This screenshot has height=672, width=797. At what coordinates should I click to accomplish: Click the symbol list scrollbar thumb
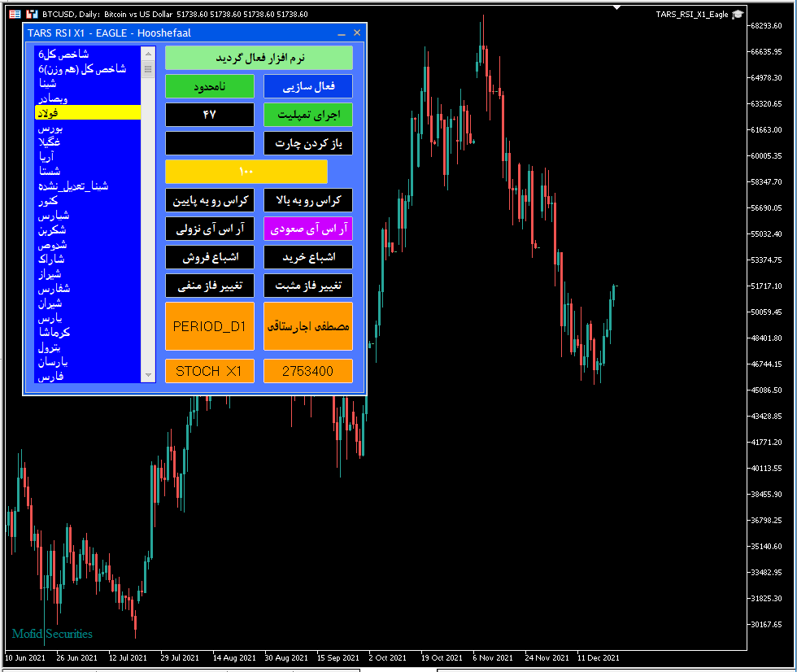click(148, 68)
